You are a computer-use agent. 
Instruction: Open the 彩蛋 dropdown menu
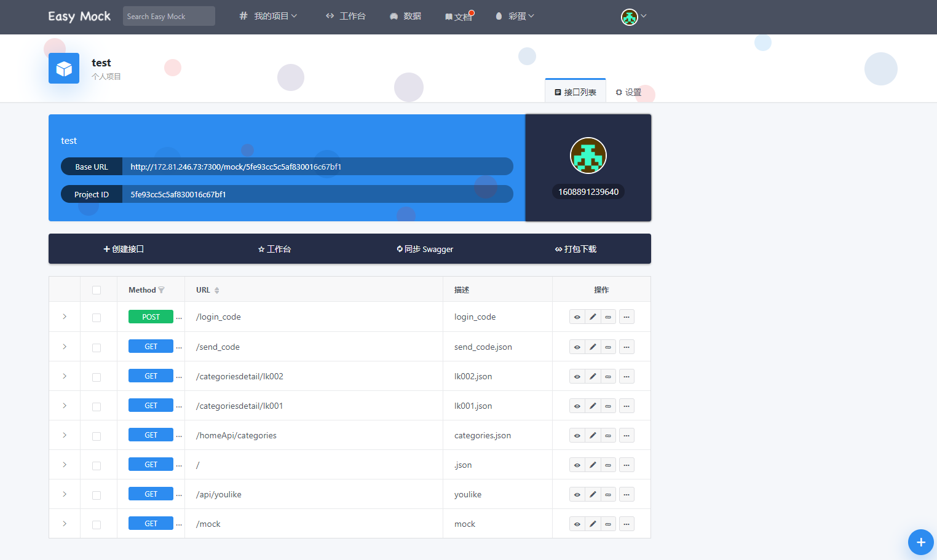[x=515, y=16]
